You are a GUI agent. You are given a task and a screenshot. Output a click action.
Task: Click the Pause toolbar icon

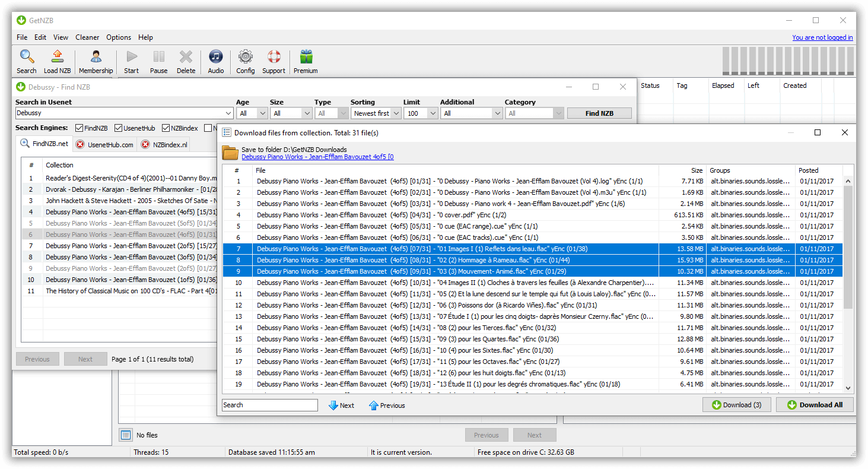(158, 57)
